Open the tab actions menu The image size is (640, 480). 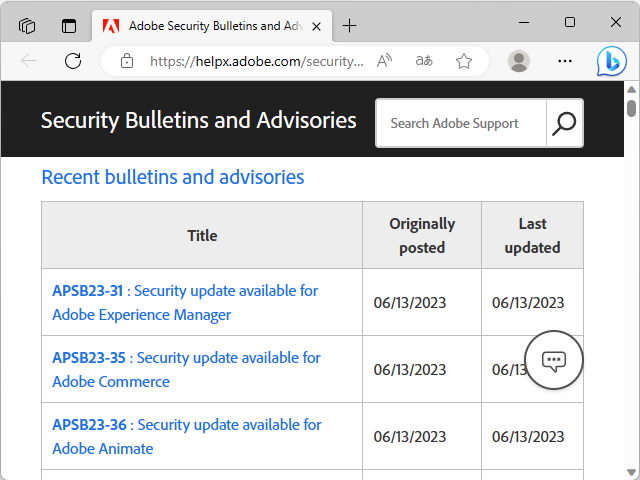tap(68, 25)
